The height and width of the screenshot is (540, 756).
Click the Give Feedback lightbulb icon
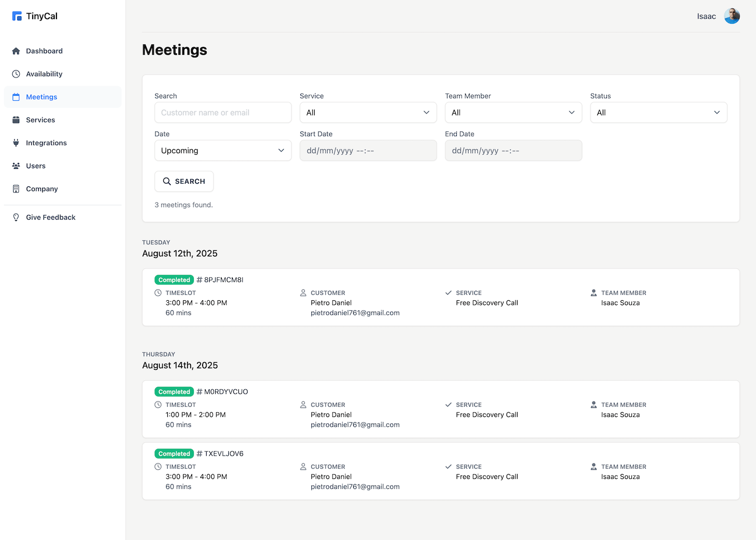point(16,217)
